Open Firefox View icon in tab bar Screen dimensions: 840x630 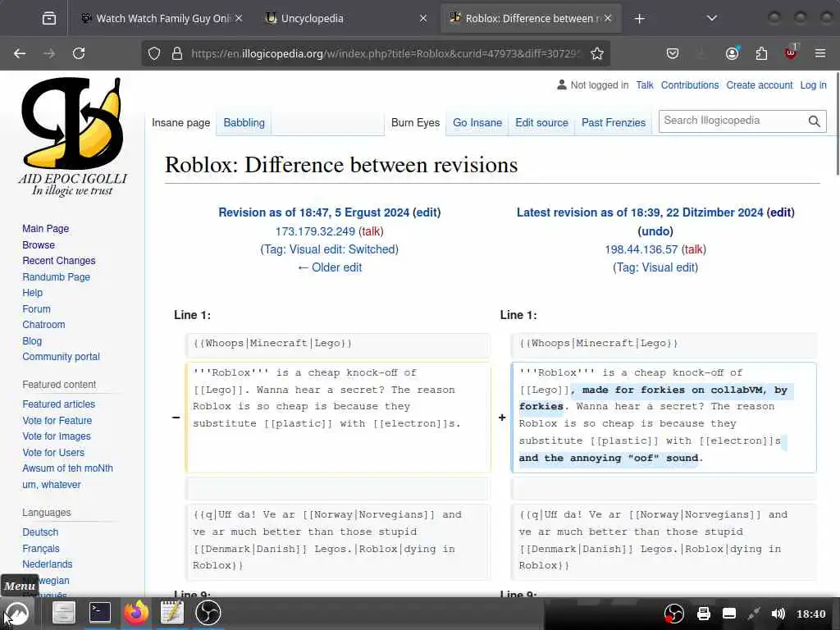(x=48, y=18)
